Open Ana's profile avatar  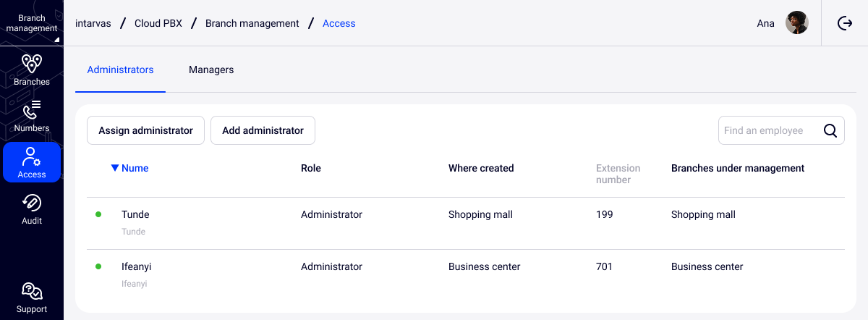[796, 23]
